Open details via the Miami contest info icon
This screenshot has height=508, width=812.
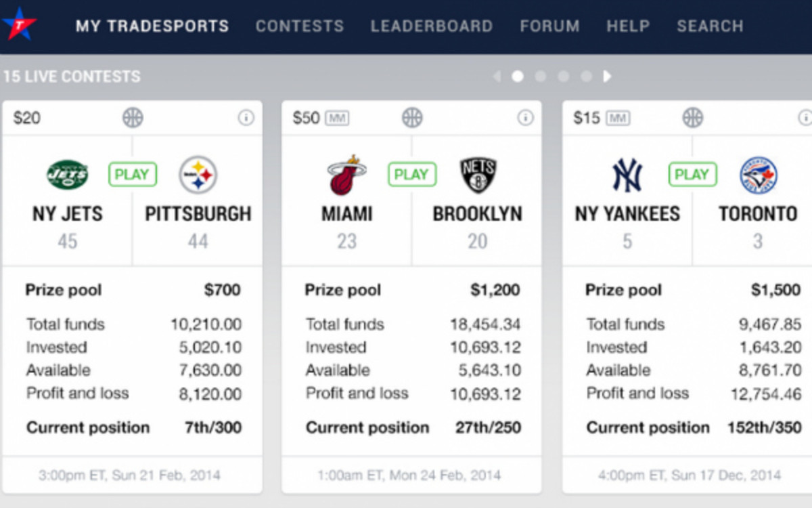[526, 117]
